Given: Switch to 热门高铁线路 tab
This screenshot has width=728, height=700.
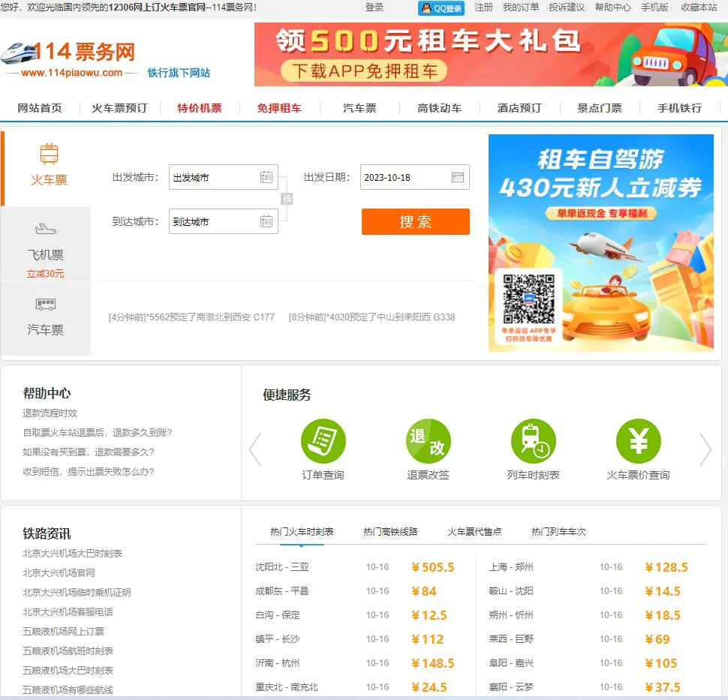Looking at the screenshot, I should click(390, 531).
